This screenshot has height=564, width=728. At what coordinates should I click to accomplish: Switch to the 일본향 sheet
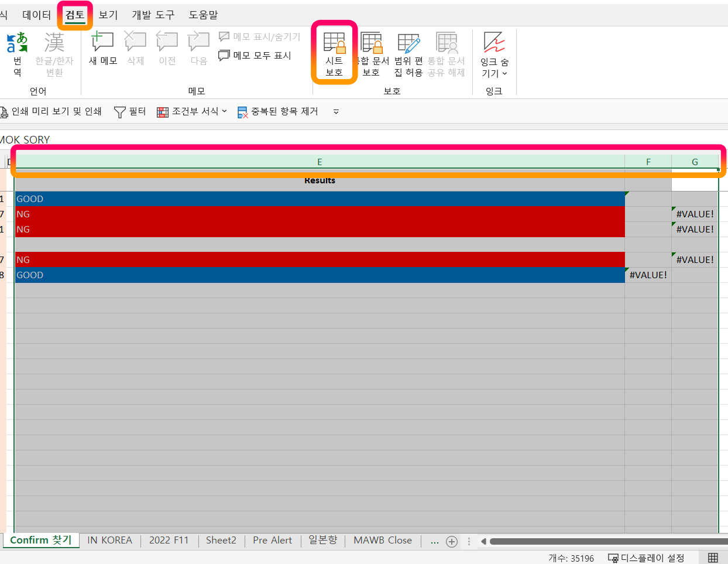pos(323,540)
